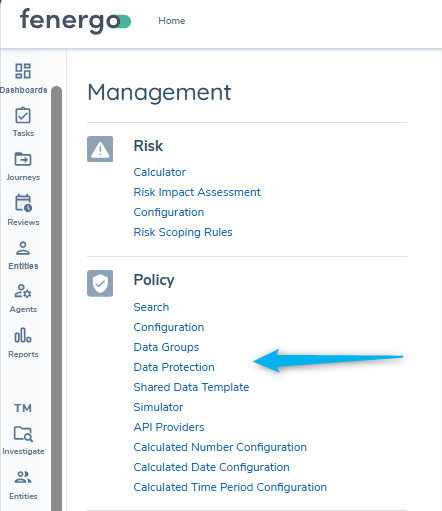Image resolution: width=442 pixels, height=511 pixels.
Task: Open Calculated Time Period Configuration
Action: [x=230, y=487]
